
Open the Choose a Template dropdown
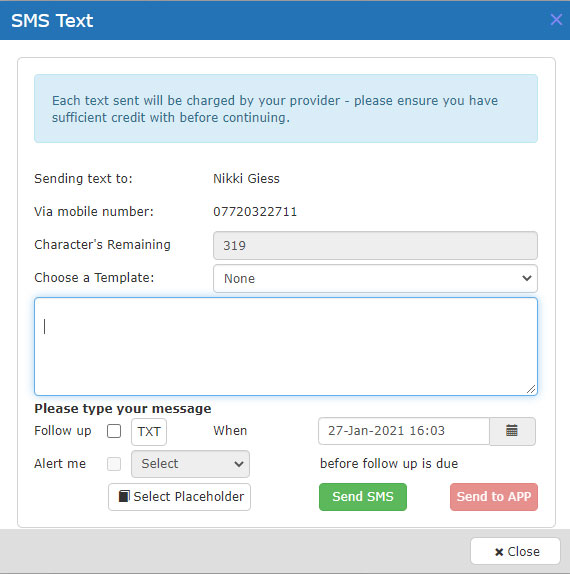(x=375, y=279)
